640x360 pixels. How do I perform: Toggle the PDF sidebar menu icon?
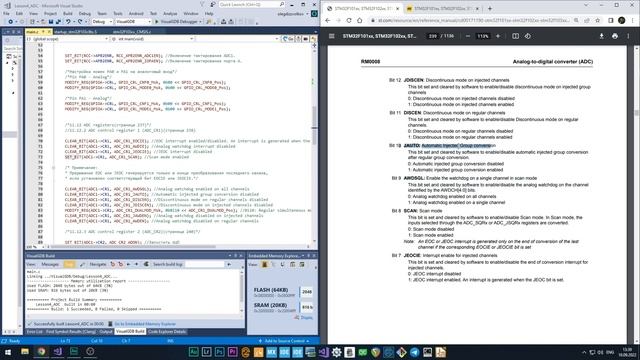(331, 36)
